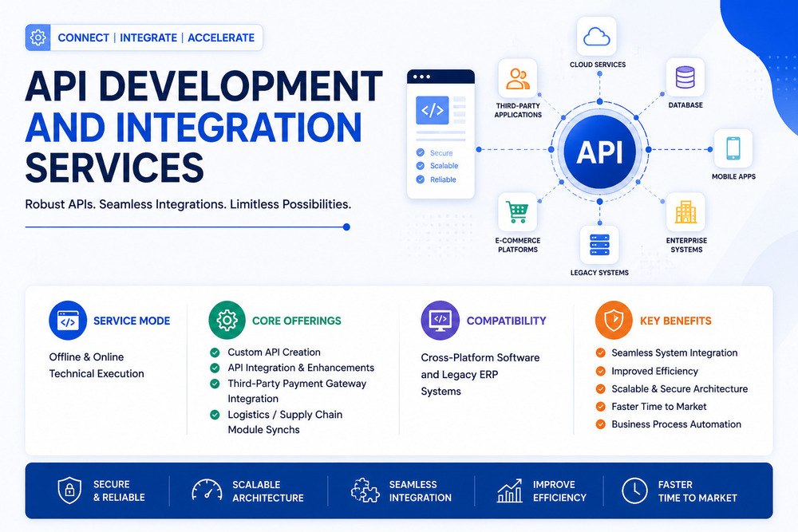Click the Key Benefits orange shield icon
The image size is (798, 532).
click(x=614, y=320)
